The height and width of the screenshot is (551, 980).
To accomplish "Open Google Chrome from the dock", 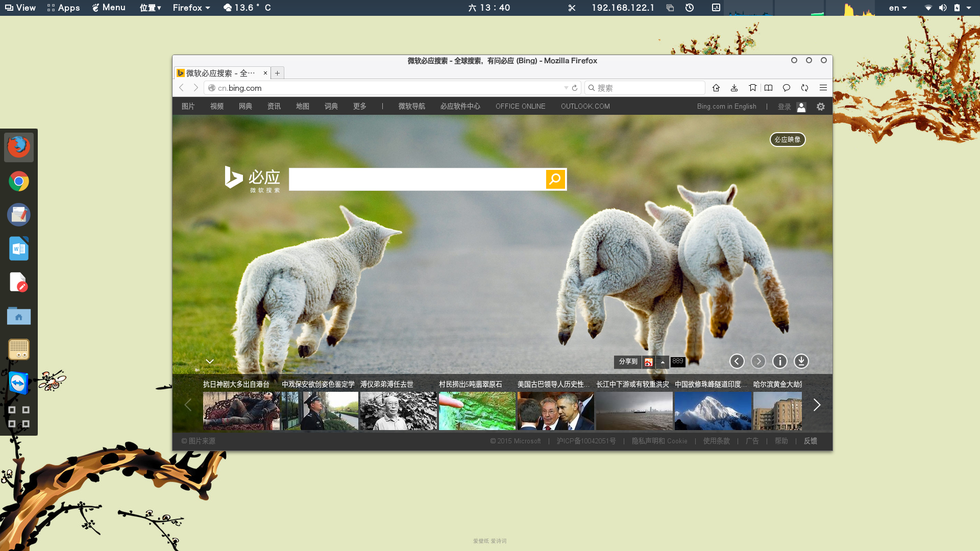I will pyautogui.click(x=19, y=181).
